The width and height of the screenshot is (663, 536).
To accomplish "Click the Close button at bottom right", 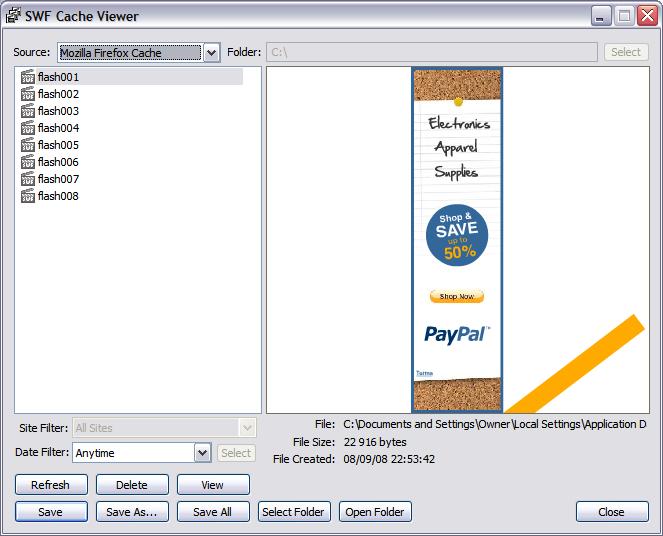I will tap(612, 511).
